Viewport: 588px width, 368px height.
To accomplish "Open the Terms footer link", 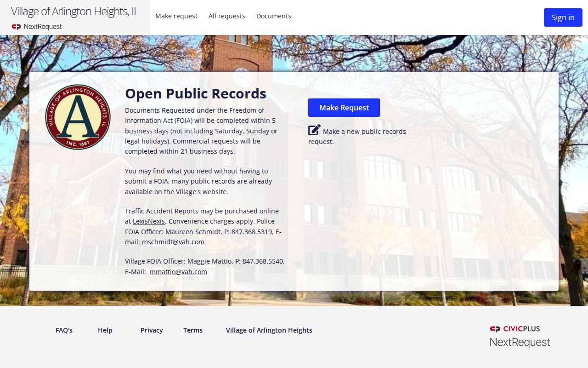I will tap(193, 330).
